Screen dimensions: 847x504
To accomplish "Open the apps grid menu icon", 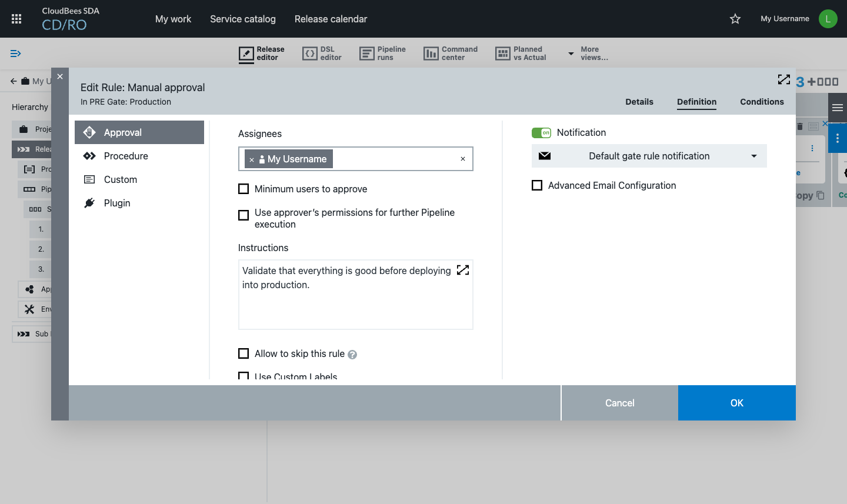I will [16, 19].
